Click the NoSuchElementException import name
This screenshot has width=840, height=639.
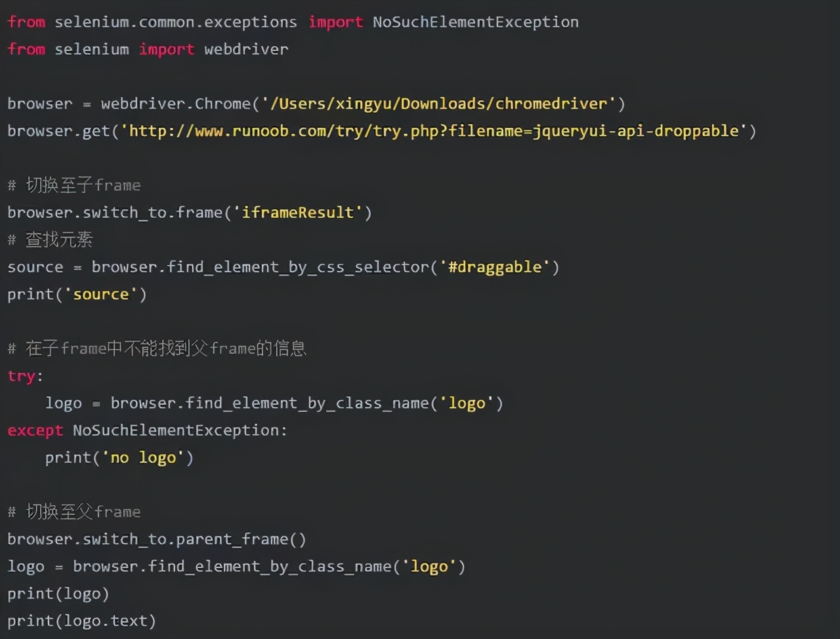click(x=476, y=22)
